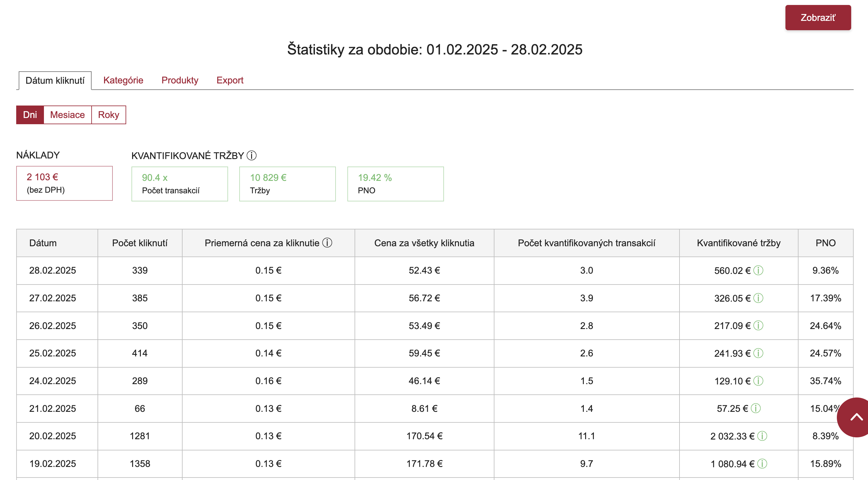Click Počet kvantifikovaných transakcií column header

tap(587, 243)
